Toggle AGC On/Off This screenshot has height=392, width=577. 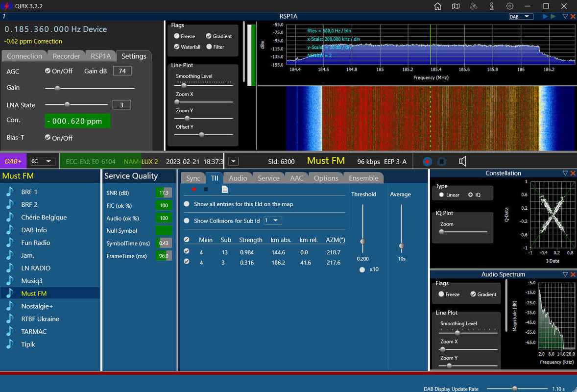(x=48, y=71)
